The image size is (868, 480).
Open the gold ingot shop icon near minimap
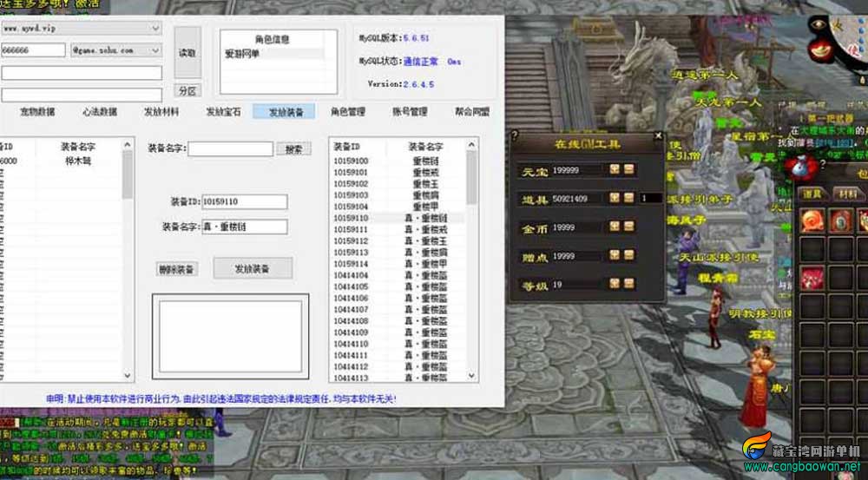coord(821,49)
